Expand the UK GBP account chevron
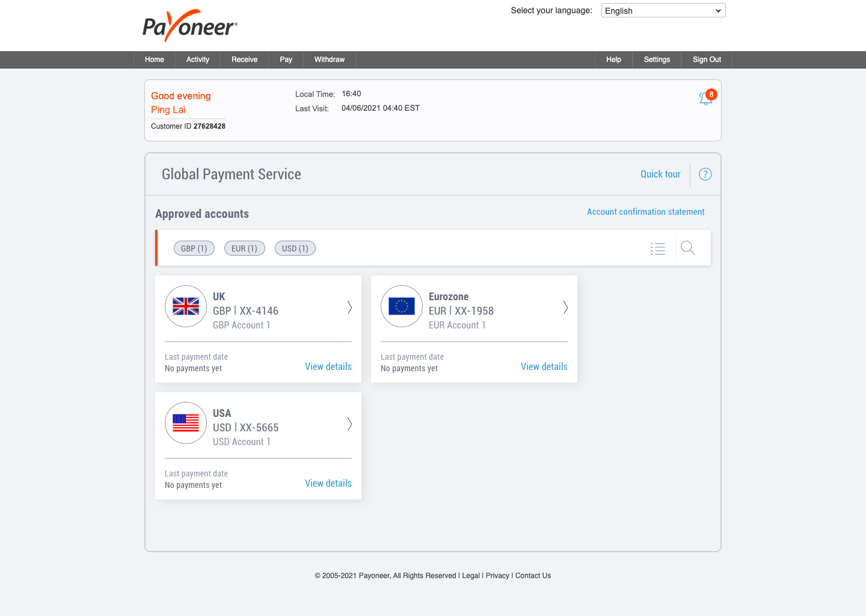The height and width of the screenshot is (616, 866). pos(349,307)
